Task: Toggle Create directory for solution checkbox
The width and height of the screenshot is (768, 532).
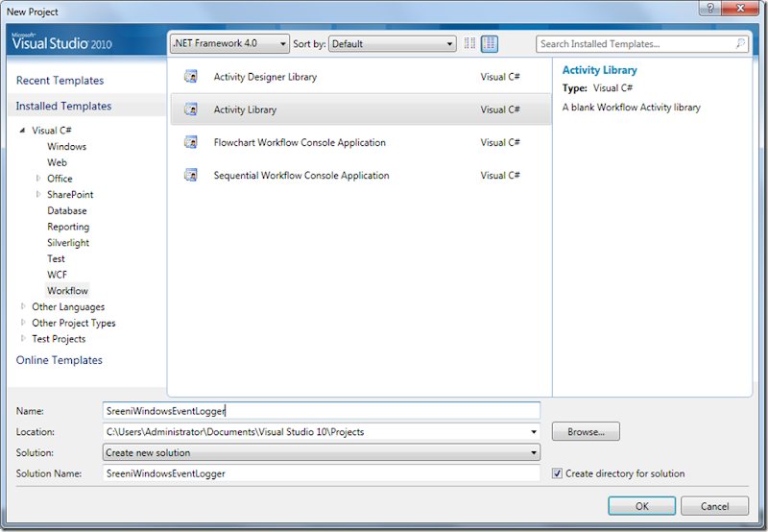Action: (x=557, y=473)
